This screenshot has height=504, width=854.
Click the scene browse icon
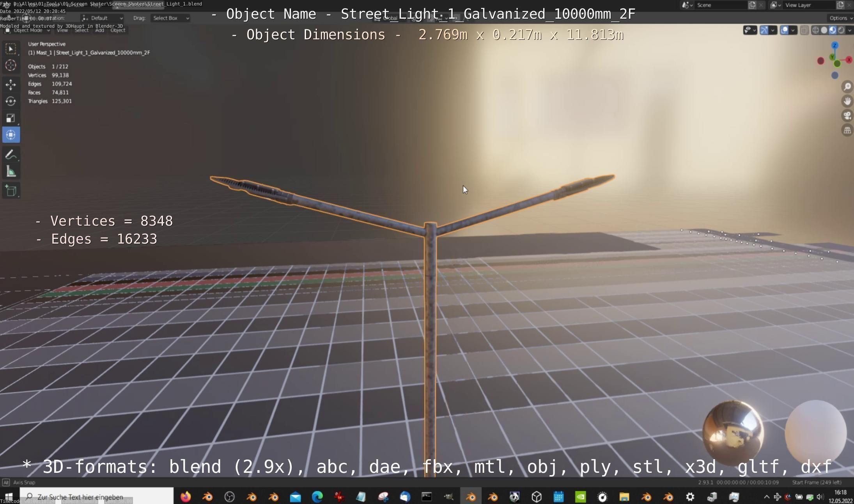[687, 5]
